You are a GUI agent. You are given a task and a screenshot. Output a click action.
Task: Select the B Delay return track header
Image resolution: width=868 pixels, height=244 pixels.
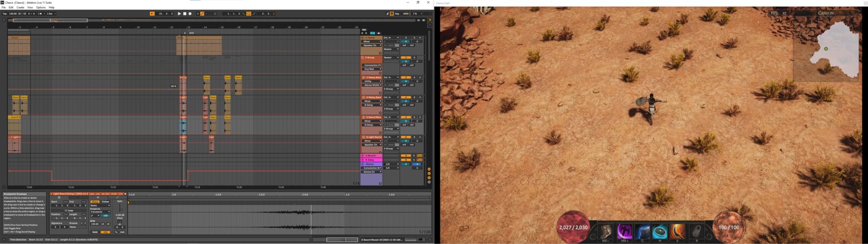[x=372, y=160]
